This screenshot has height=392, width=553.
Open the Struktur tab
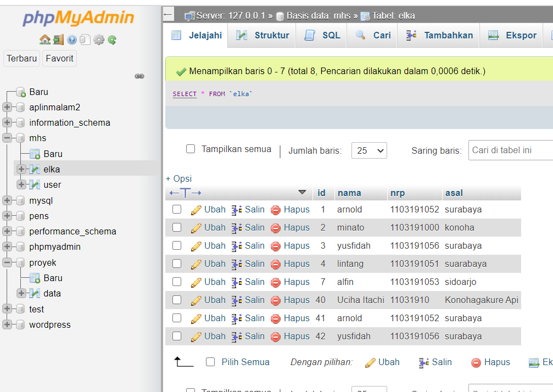(262, 35)
